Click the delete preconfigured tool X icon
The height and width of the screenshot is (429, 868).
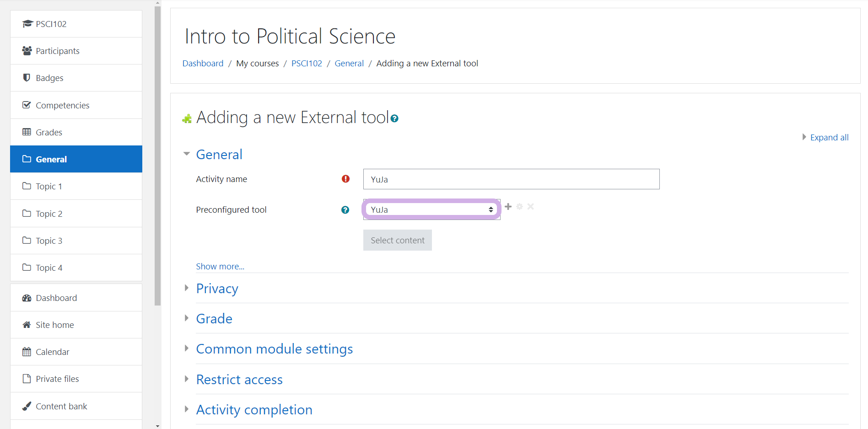(530, 207)
